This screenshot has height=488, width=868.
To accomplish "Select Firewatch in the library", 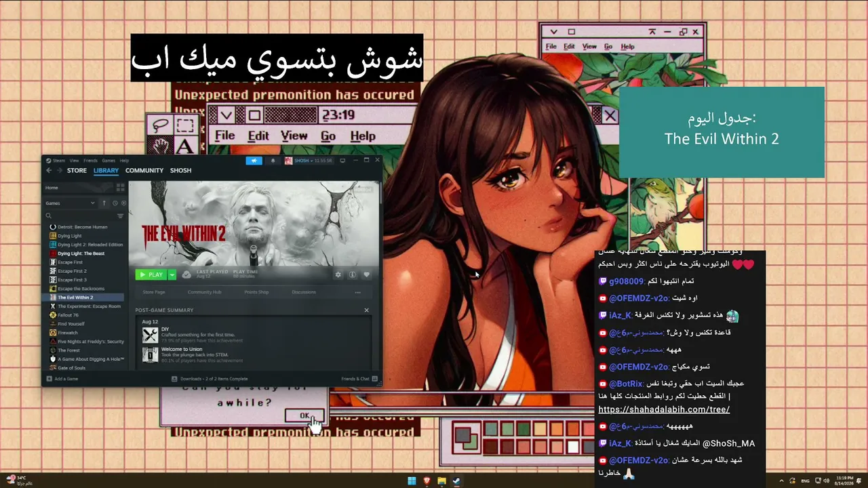I will click(64, 333).
